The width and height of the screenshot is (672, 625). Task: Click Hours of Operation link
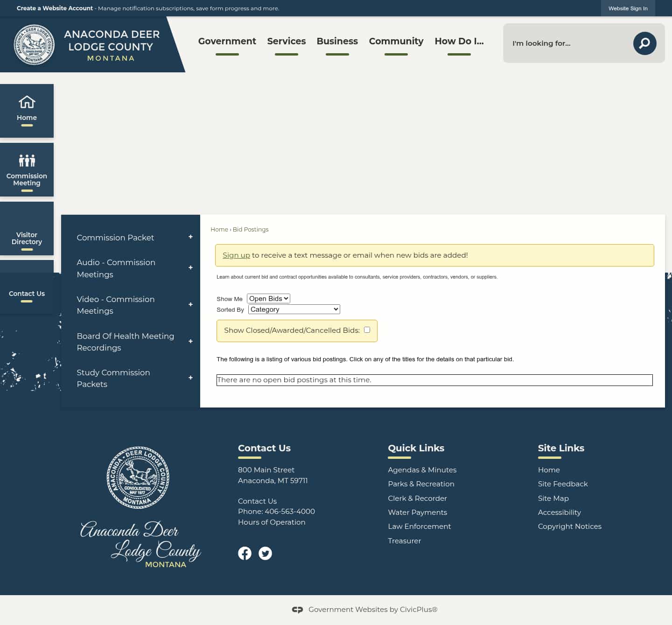272,522
